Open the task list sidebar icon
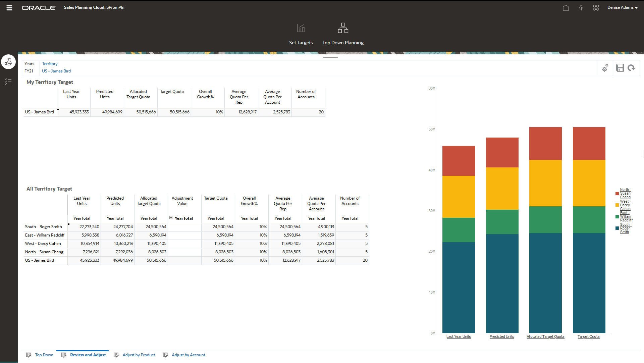 8,82
